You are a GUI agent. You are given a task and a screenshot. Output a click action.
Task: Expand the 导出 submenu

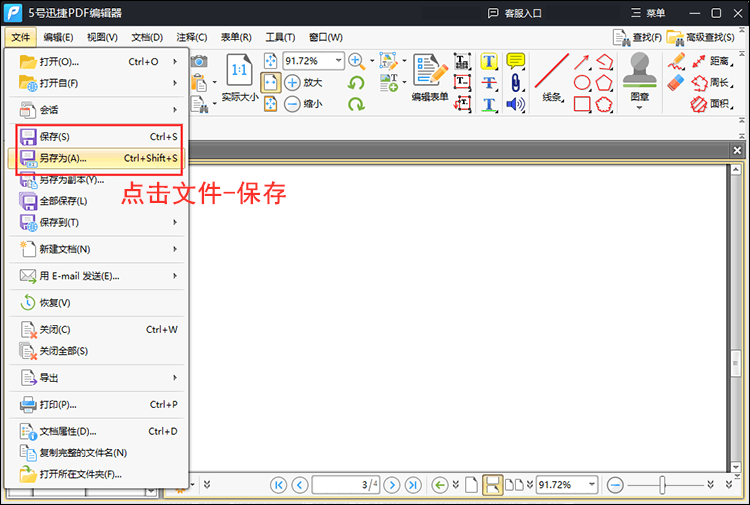pyautogui.click(x=97, y=378)
